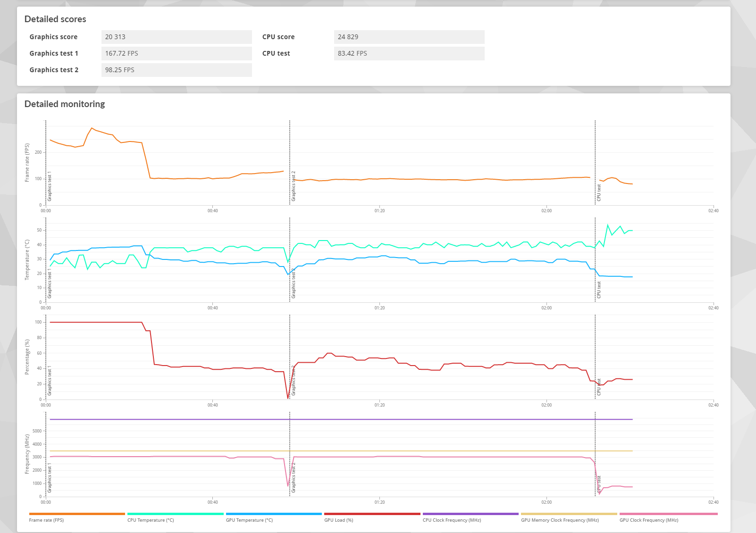Image resolution: width=756 pixels, height=533 pixels.
Task: Select the Frame rate (FPS) legend label
Action: (46, 520)
